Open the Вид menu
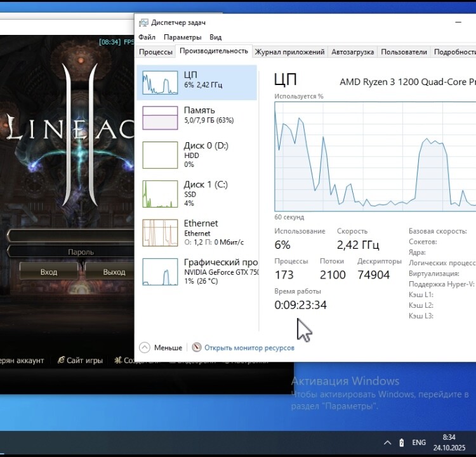Viewport: 476px width, 457px height. 216,37
